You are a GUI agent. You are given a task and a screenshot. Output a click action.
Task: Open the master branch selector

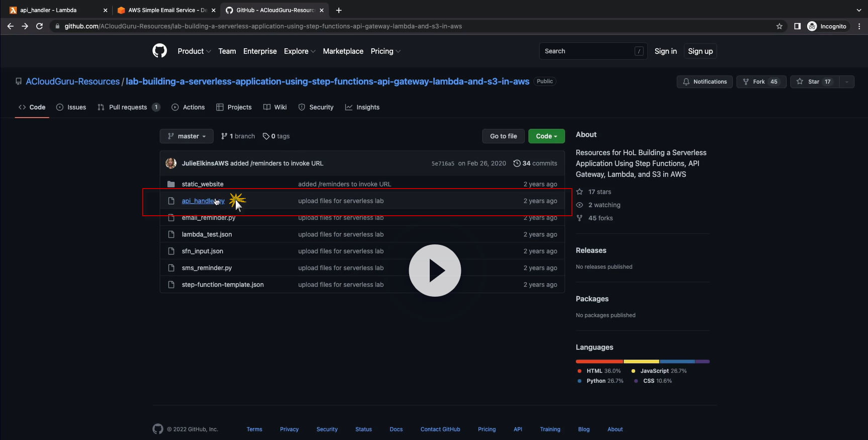coord(186,136)
